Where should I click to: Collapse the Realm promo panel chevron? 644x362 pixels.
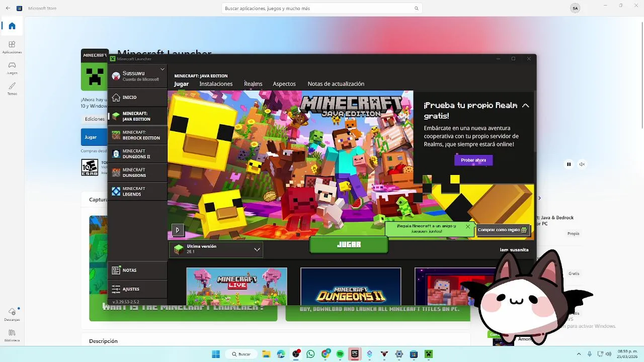[x=525, y=106]
